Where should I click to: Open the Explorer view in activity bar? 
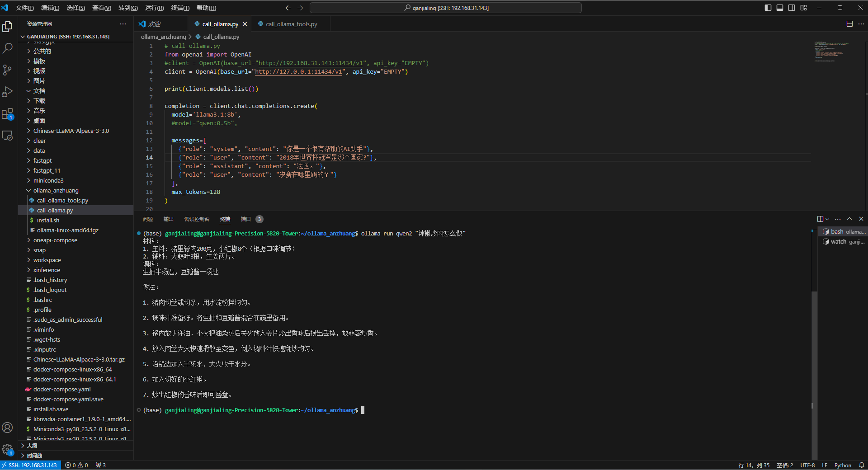coord(7,27)
